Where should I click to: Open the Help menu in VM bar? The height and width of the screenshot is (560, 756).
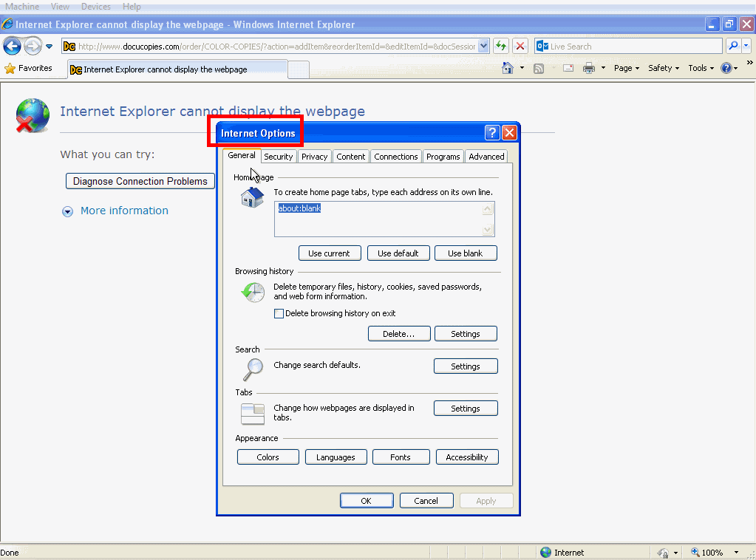132,6
